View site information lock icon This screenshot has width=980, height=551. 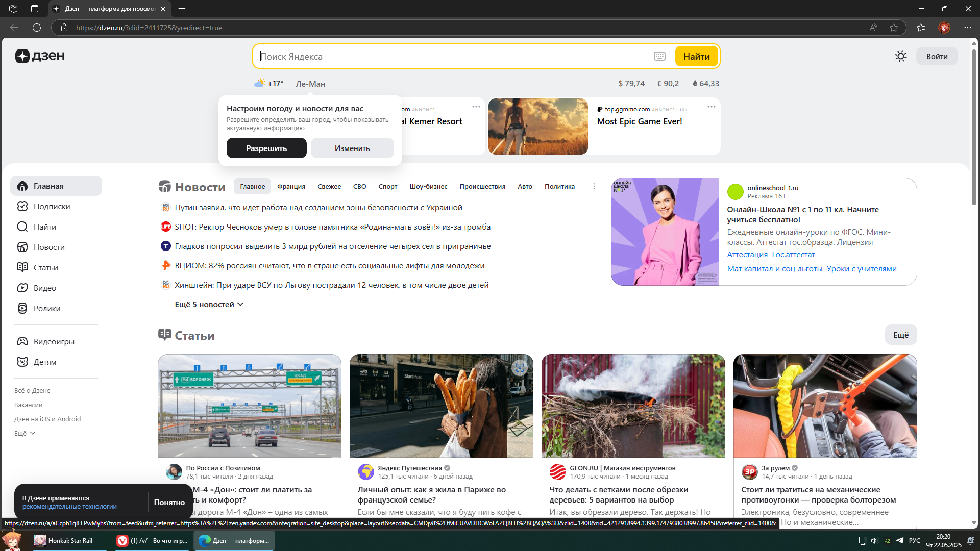pos(64,28)
